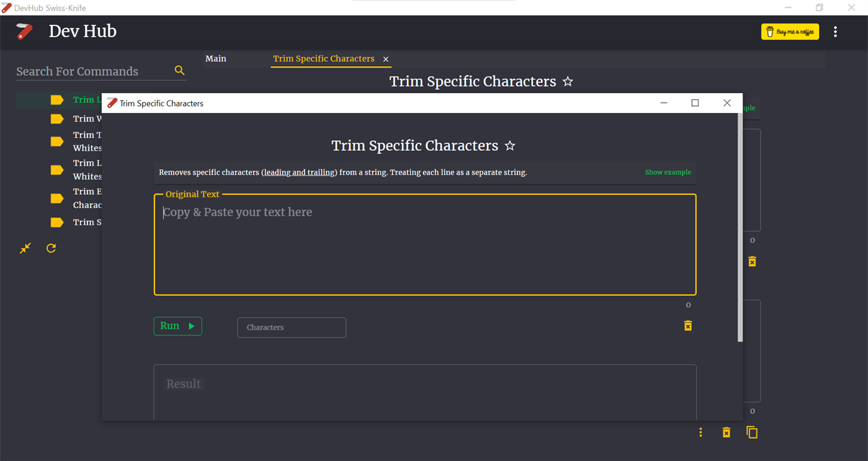Open the bottom vertical dots options menu
The image size is (868, 461).
[700, 432]
